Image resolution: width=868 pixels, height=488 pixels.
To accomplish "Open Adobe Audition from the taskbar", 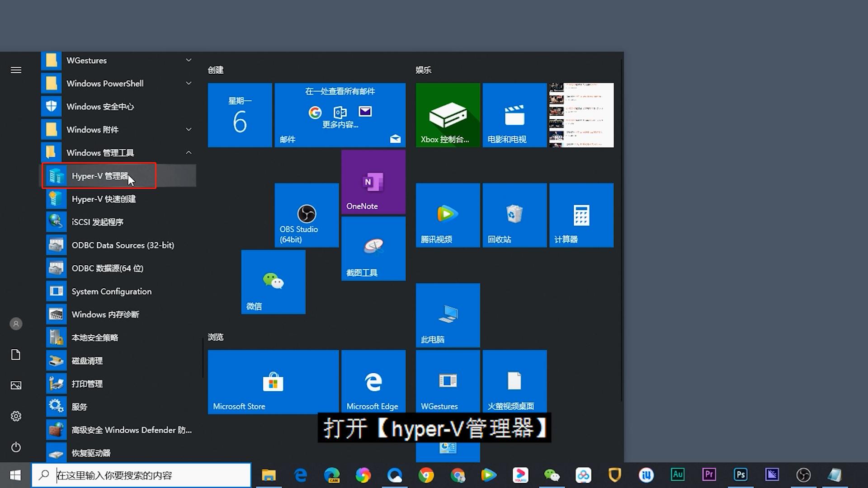I will 678,475.
